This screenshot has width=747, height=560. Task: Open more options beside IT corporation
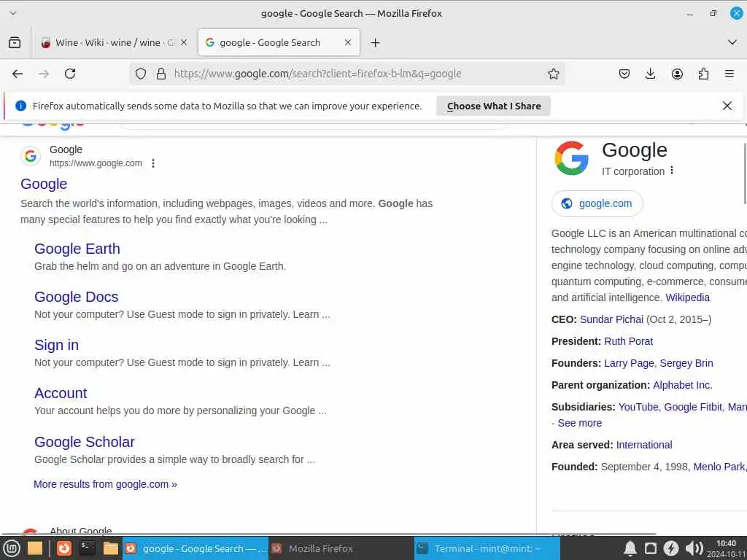[x=672, y=170]
